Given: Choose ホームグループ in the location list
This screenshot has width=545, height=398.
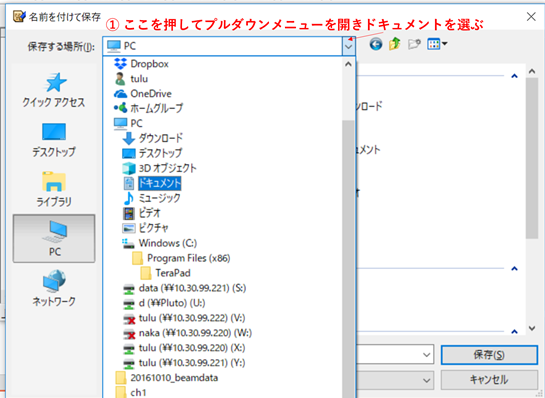Looking at the screenshot, I should coord(148,108).
